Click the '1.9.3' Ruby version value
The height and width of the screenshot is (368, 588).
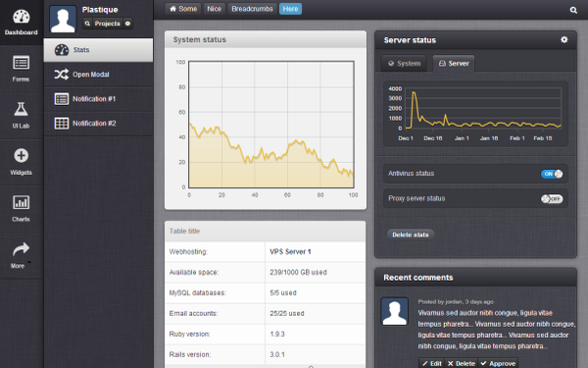pyautogui.click(x=277, y=334)
